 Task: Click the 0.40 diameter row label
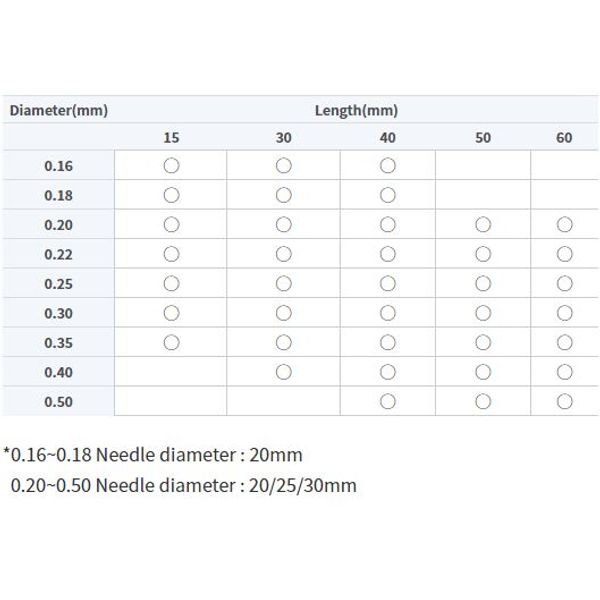(59, 372)
